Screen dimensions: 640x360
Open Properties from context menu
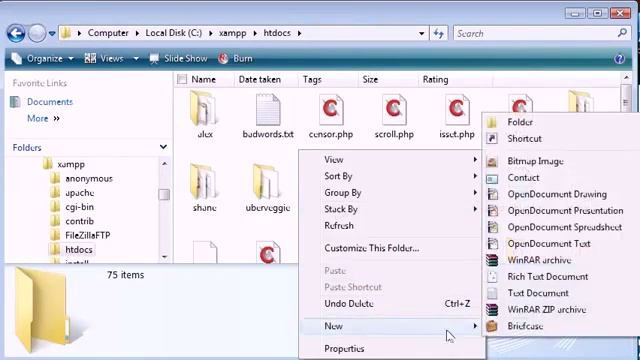coord(392,348)
